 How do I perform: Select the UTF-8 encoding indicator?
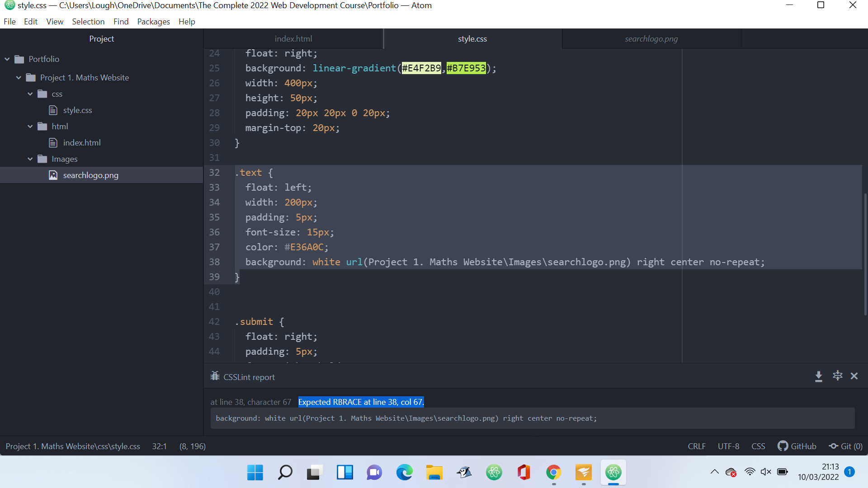tap(728, 446)
